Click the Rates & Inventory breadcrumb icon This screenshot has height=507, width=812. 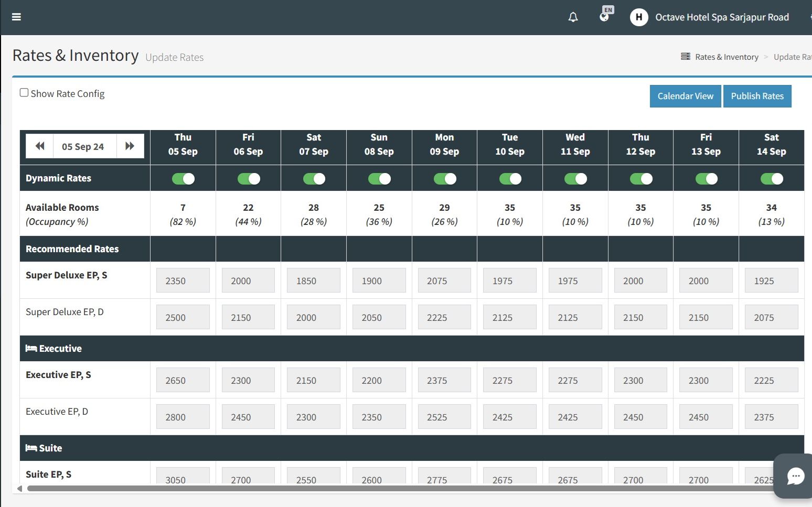tap(685, 57)
